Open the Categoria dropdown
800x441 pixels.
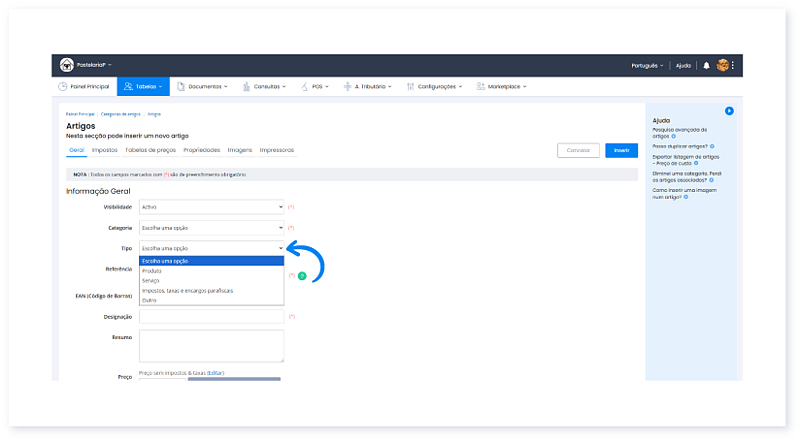tap(212, 228)
